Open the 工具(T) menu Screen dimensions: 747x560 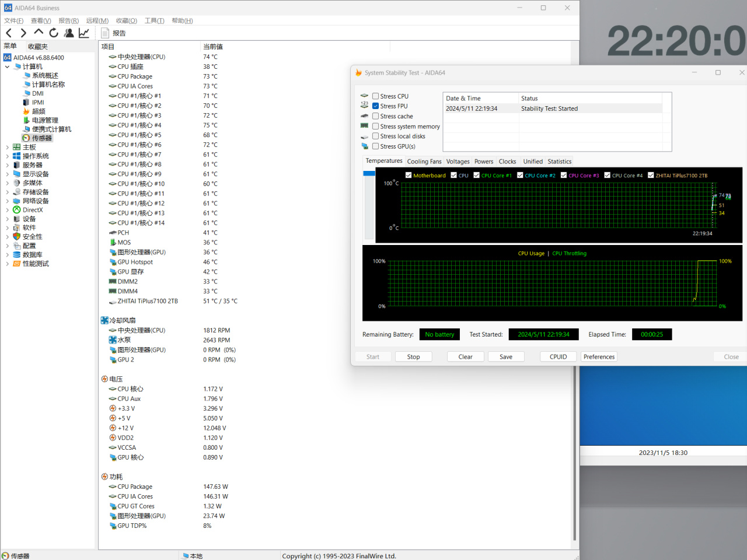click(x=155, y=20)
